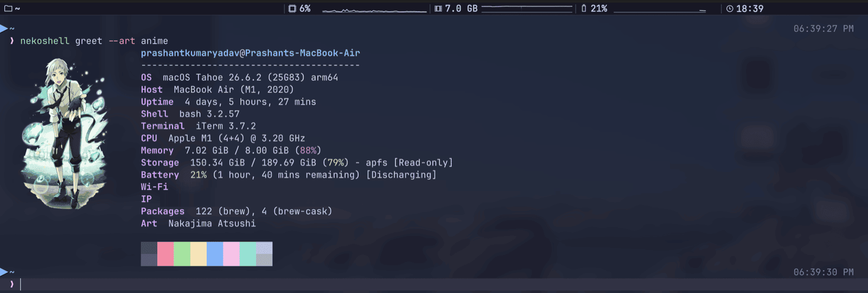The width and height of the screenshot is (868, 293).
Task: Click the 'IP' label
Action: pyautogui.click(x=146, y=199)
